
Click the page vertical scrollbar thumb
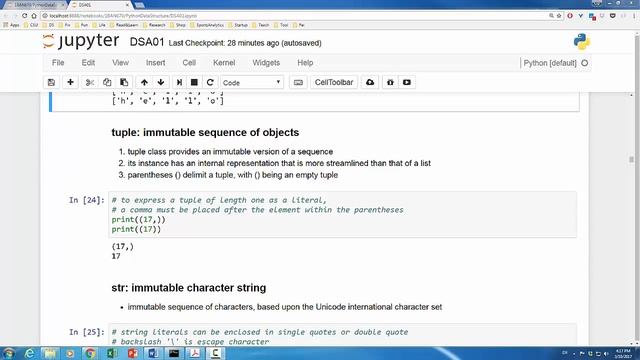tap(631, 159)
